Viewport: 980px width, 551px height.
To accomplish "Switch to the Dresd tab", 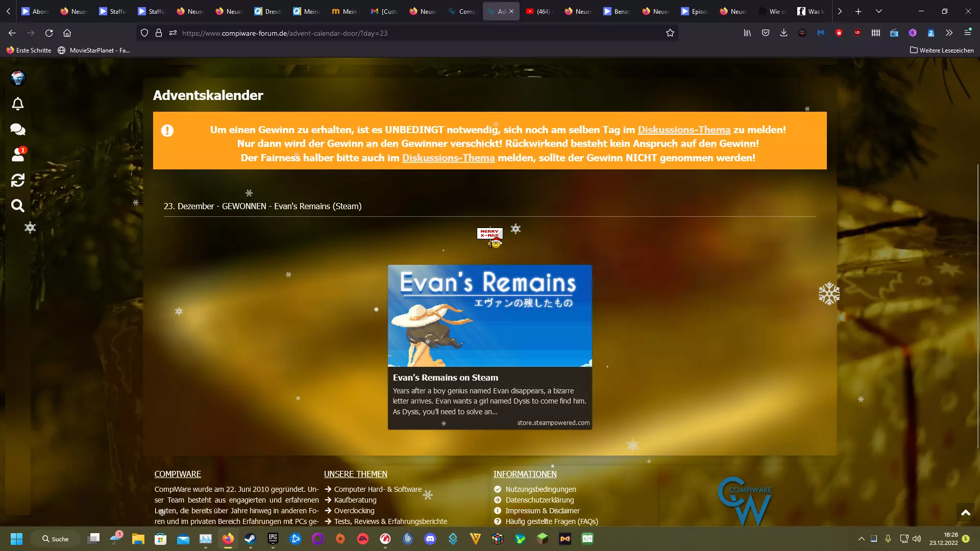I will tap(268, 11).
